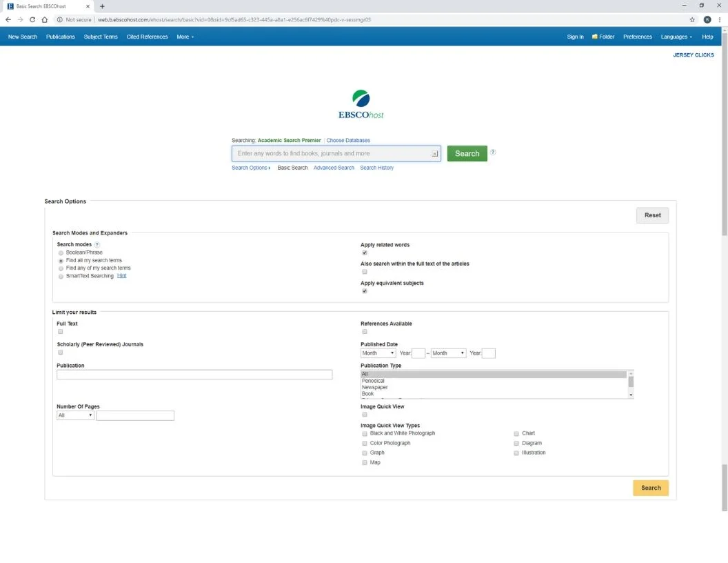Check the Full Text limiter
This screenshot has height=563, width=728.
click(61, 332)
